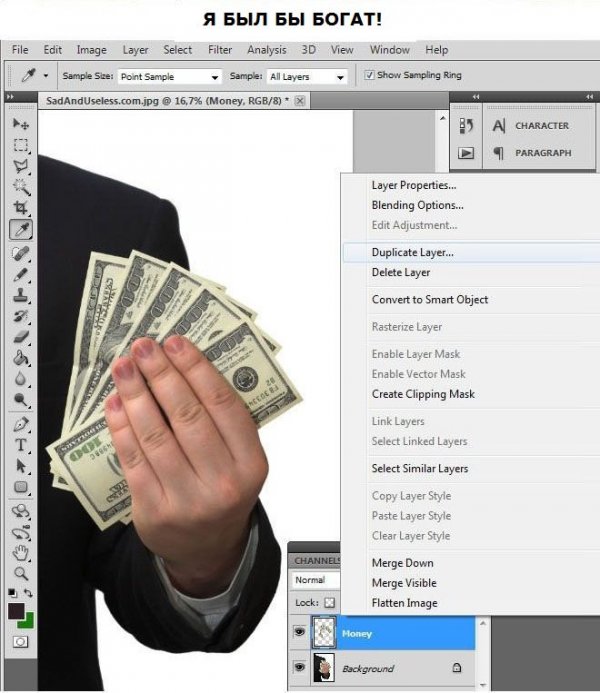The height and width of the screenshot is (693, 600).
Task: Choose Duplicate Layer from context menu
Action: coord(471,252)
